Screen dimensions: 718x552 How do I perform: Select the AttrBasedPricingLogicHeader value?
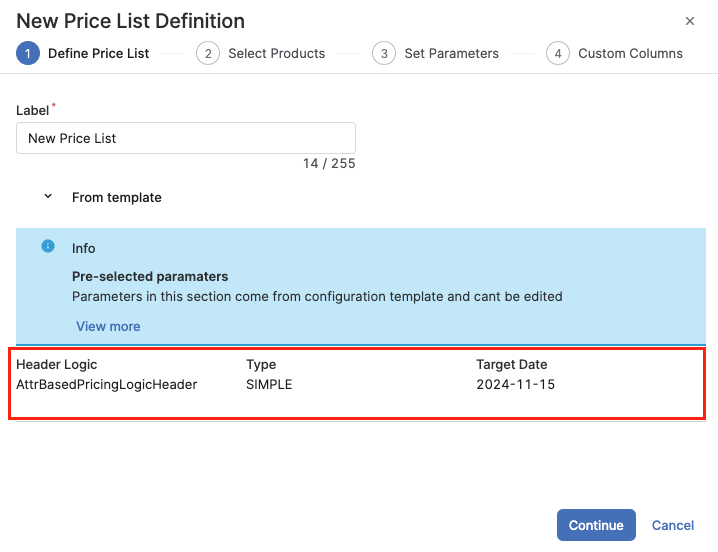pos(107,384)
